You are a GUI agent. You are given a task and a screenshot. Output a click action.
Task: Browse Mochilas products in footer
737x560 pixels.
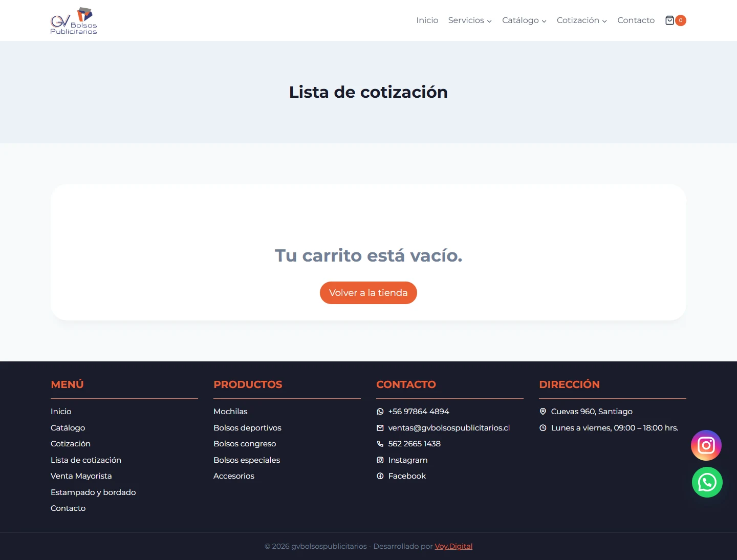tap(230, 412)
